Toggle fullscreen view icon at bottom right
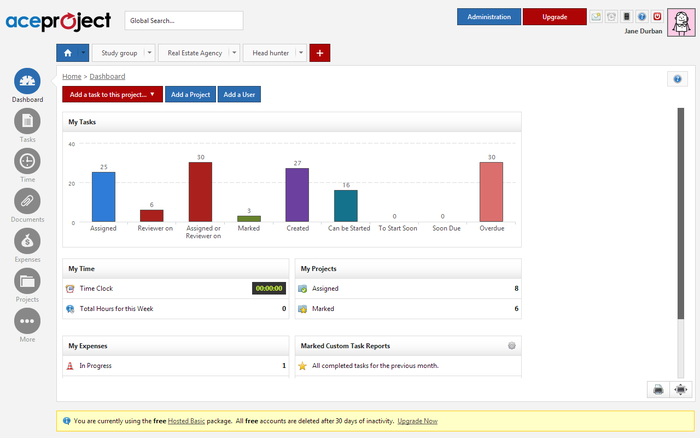The width and height of the screenshot is (700, 438). point(681,390)
